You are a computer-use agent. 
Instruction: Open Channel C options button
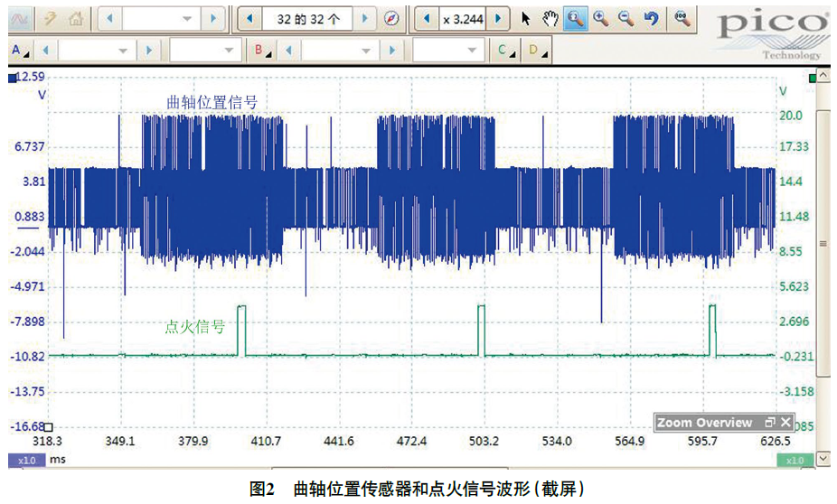click(505, 51)
